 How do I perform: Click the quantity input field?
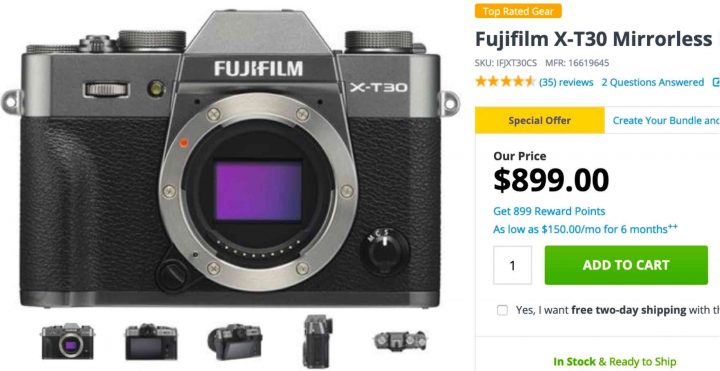point(512,265)
